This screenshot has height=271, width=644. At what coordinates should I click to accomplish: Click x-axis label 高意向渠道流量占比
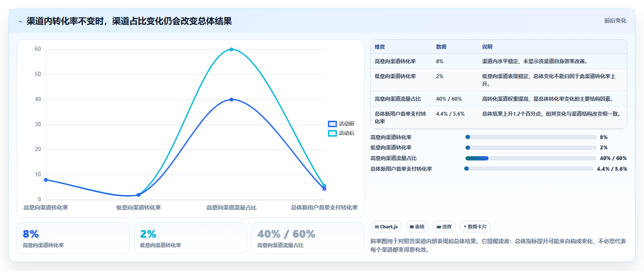point(231,207)
